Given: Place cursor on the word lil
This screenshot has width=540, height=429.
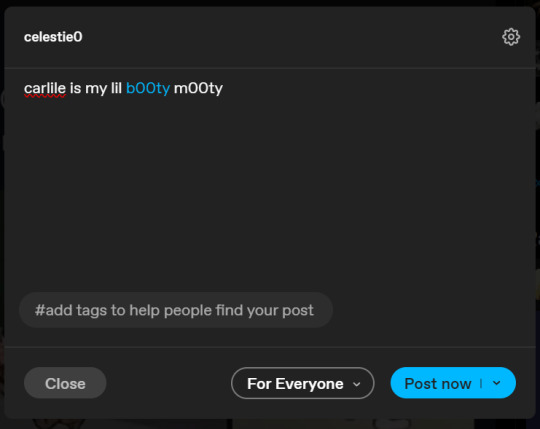Looking at the screenshot, I should [x=116, y=88].
